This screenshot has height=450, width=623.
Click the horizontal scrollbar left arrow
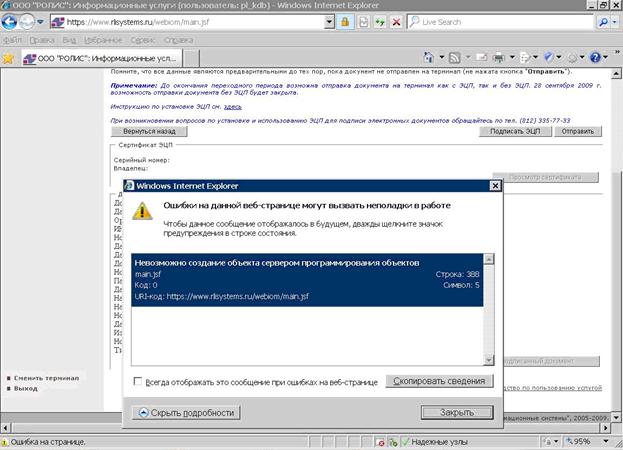(x=5, y=428)
